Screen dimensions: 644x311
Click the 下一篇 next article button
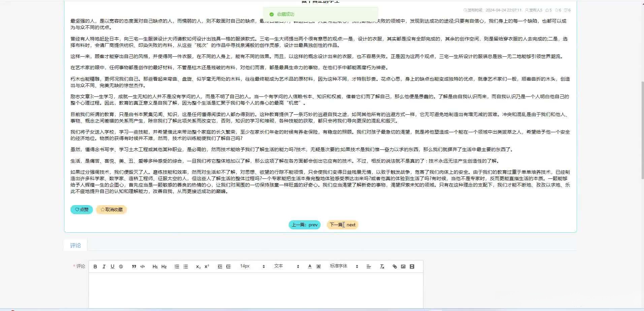pyautogui.click(x=342, y=224)
